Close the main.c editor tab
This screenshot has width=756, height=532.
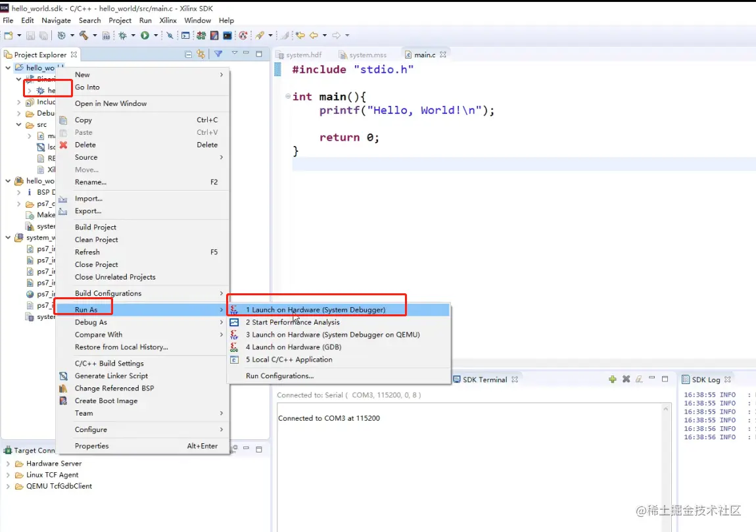click(x=443, y=55)
